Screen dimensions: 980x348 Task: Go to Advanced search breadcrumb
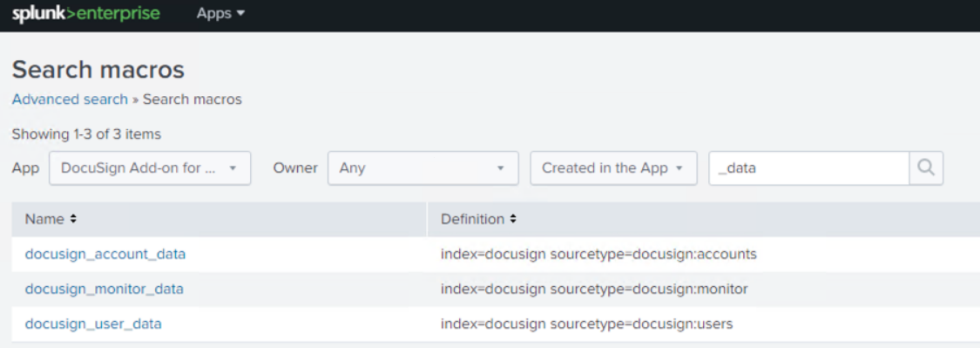pyautogui.click(x=70, y=99)
